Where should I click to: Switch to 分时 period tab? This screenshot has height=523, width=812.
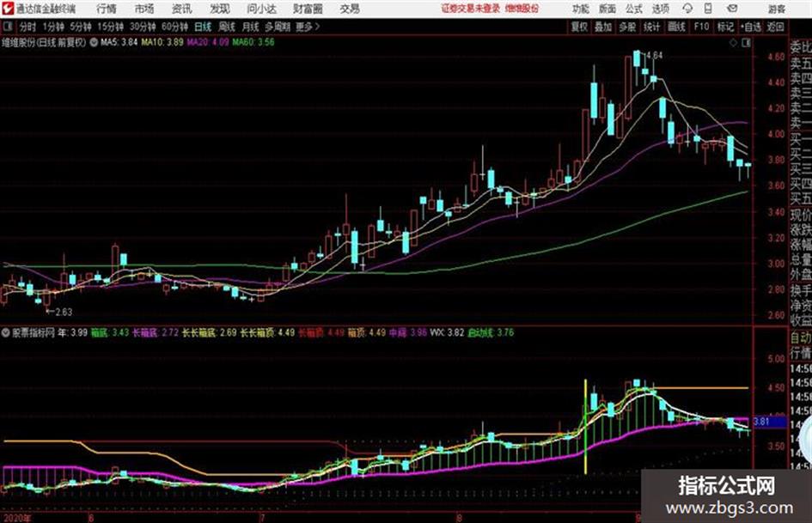click(x=28, y=27)
